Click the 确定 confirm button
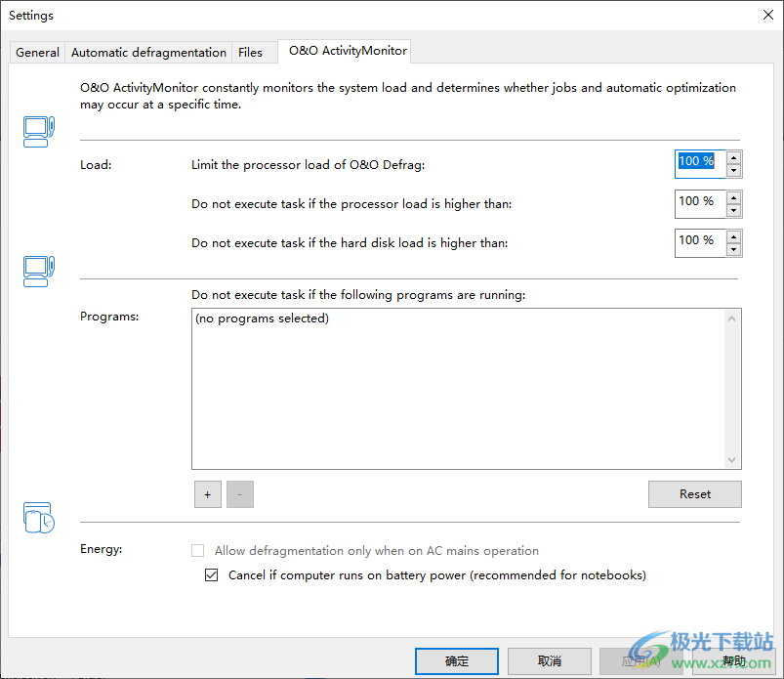The image size is (784, 679). coord(456,661)
